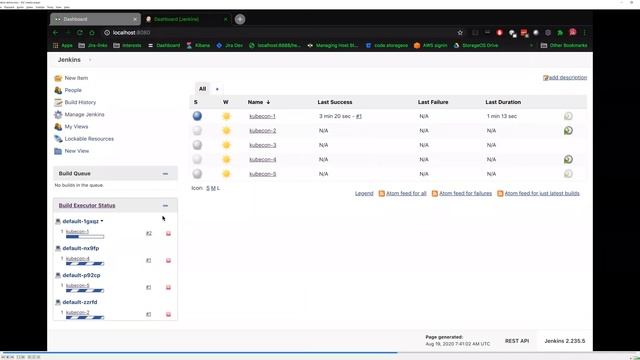
Task: Open the Dashboard bookmark
Action: [x=164, y=45]
